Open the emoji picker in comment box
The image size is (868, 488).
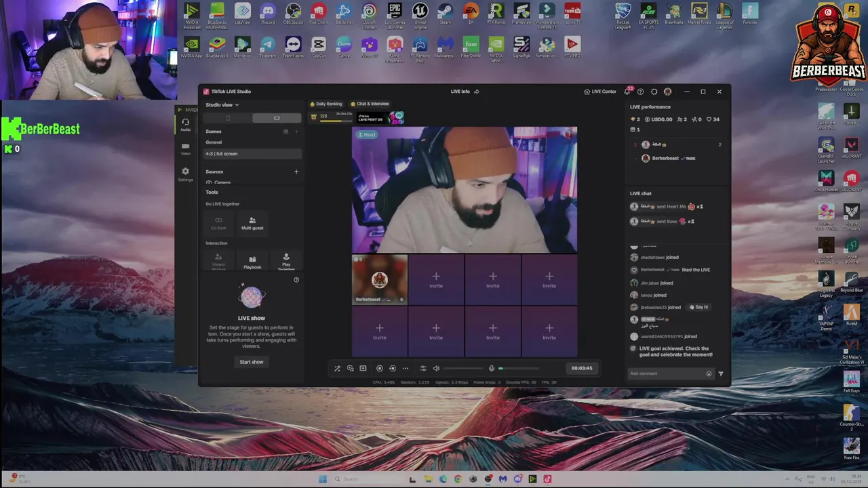click(709, 373)
